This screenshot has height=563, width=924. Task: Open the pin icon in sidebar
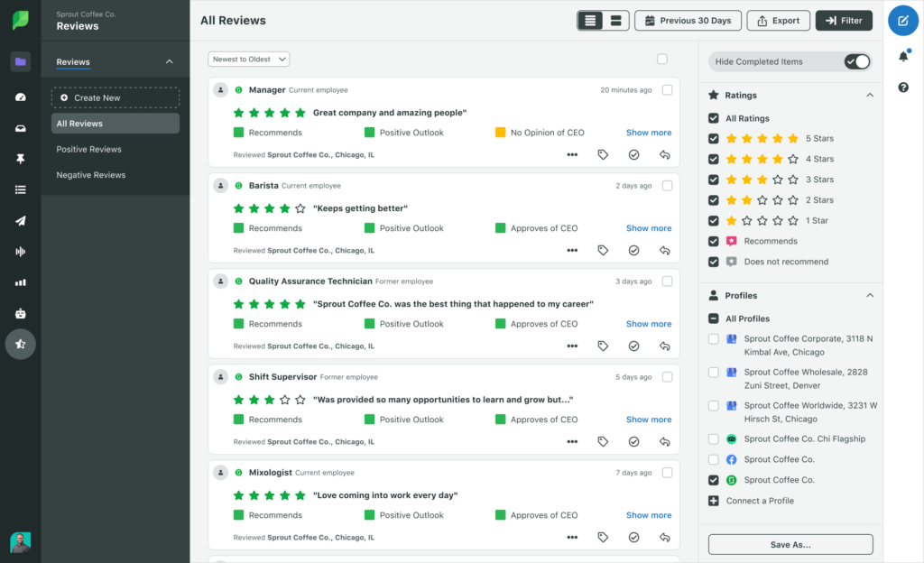point(21,159)
